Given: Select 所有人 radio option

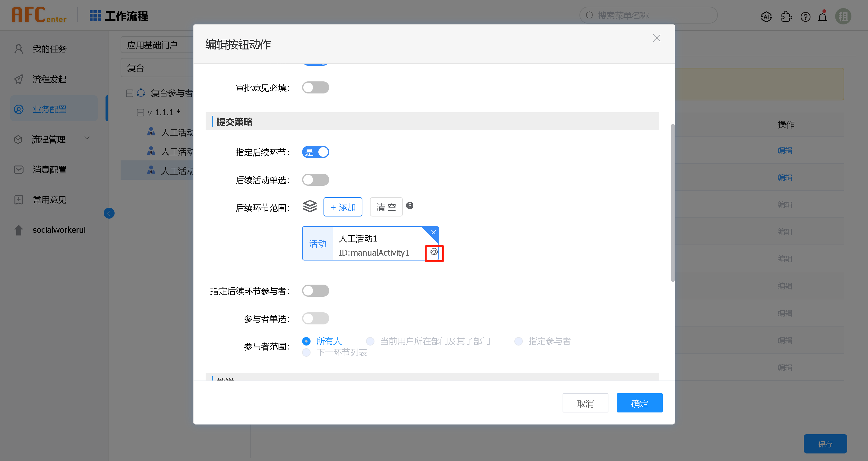Looking at the screenshot, I should click(x=306, y=341).
